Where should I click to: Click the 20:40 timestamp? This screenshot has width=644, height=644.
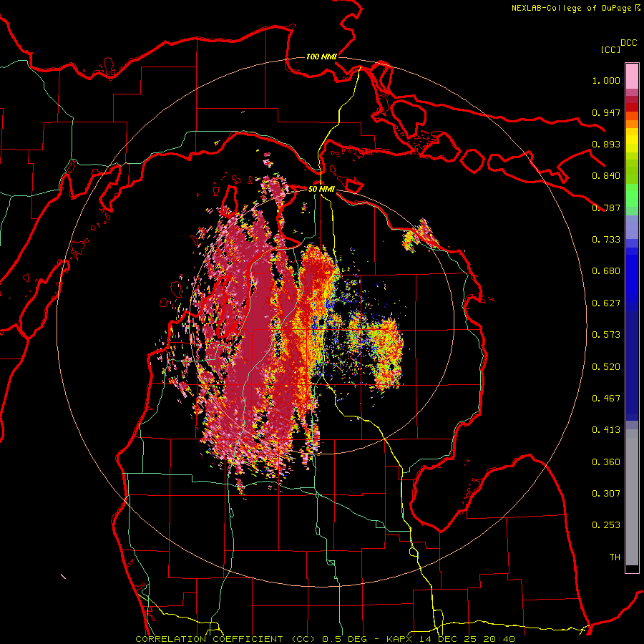pyautogui.click(x=498, y=639)
